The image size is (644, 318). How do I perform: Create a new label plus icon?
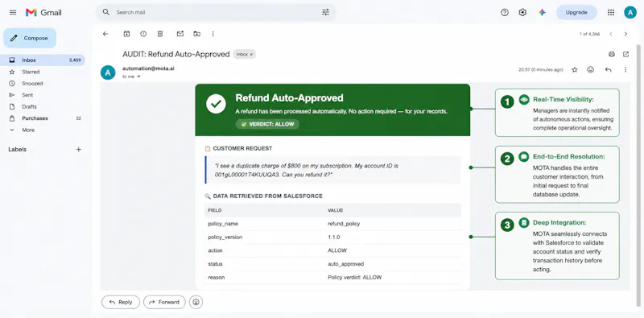click(78, 150)
